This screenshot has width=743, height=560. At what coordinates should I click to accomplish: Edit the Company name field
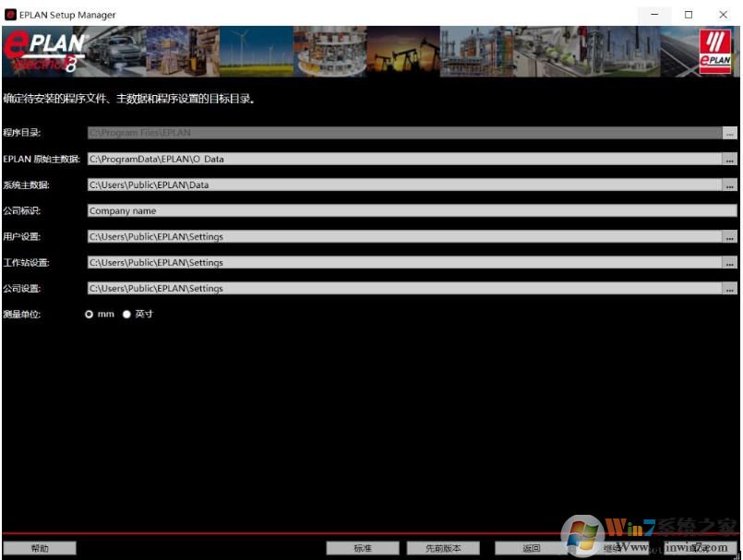[x=413, y=211]
